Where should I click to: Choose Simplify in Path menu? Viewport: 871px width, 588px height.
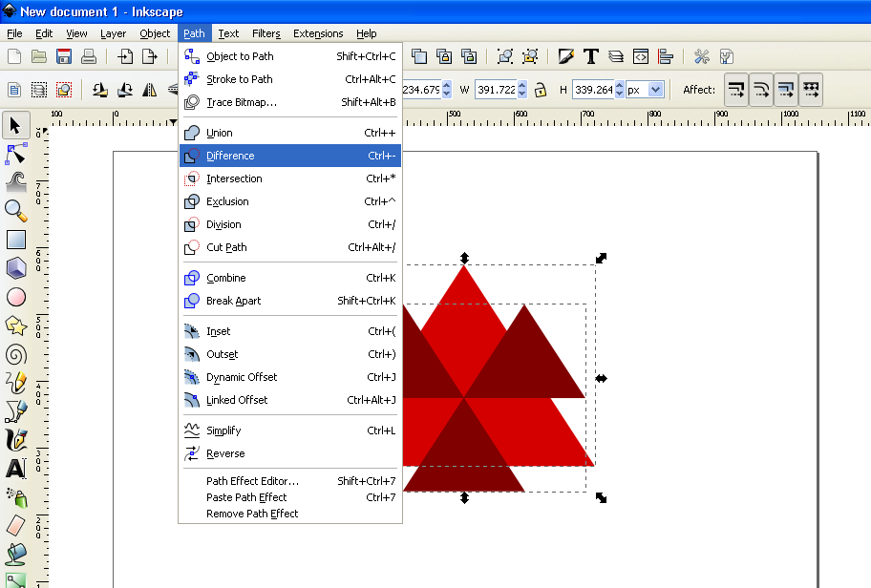290,430
